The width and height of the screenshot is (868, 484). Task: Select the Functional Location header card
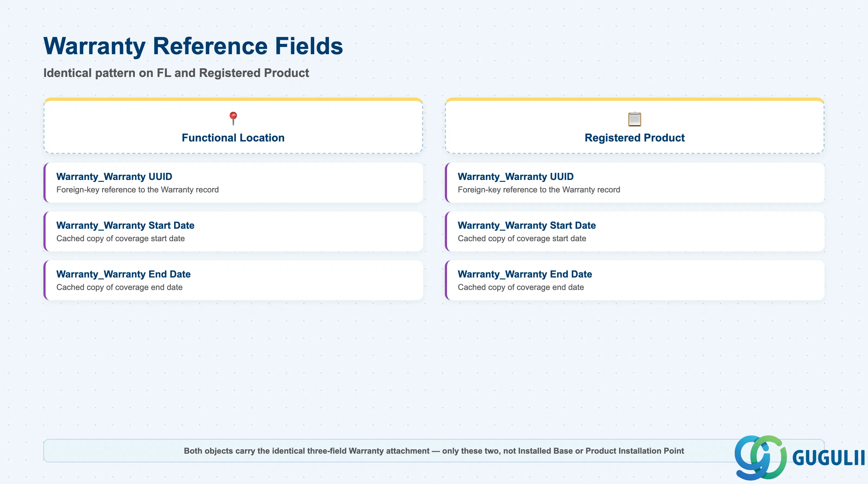(233, 125)
